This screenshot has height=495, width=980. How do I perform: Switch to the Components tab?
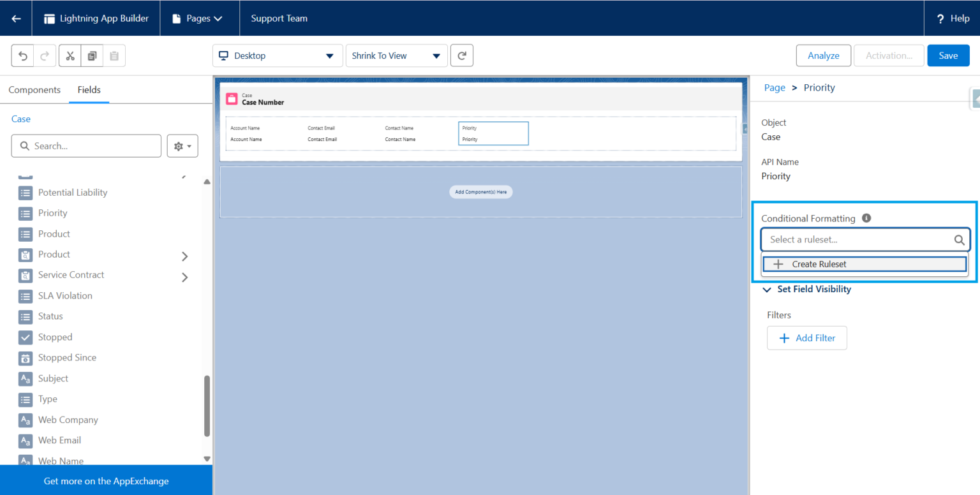(x=34, y=90)
